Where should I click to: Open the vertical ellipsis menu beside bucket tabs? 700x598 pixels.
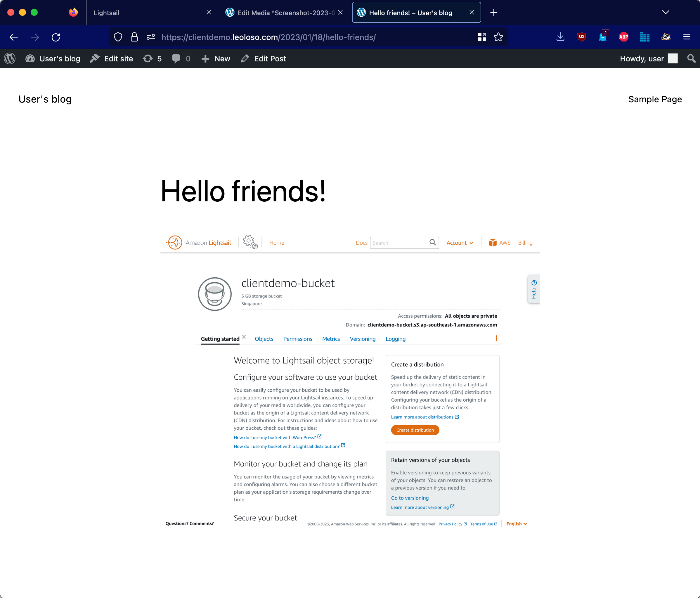click(x=496, y=338)
